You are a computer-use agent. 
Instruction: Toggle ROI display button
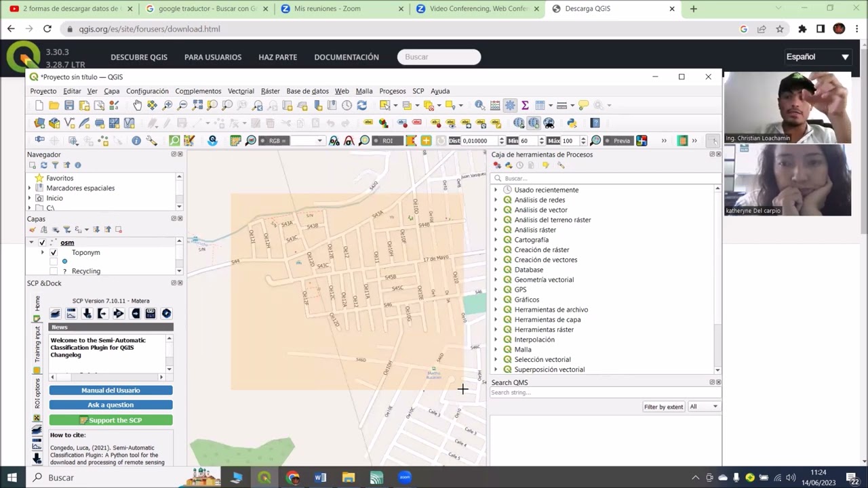pos(387,140)
